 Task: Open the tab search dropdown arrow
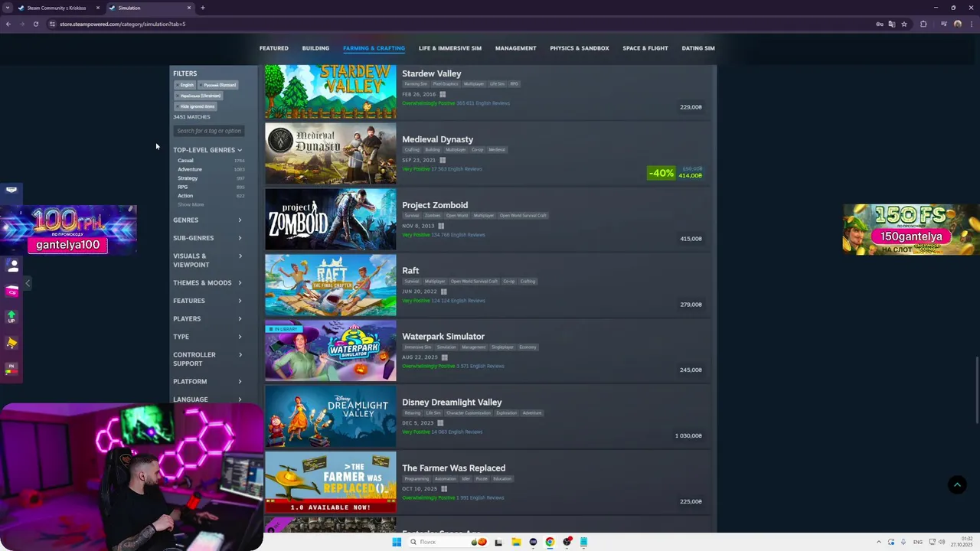[x=8, y=8]
